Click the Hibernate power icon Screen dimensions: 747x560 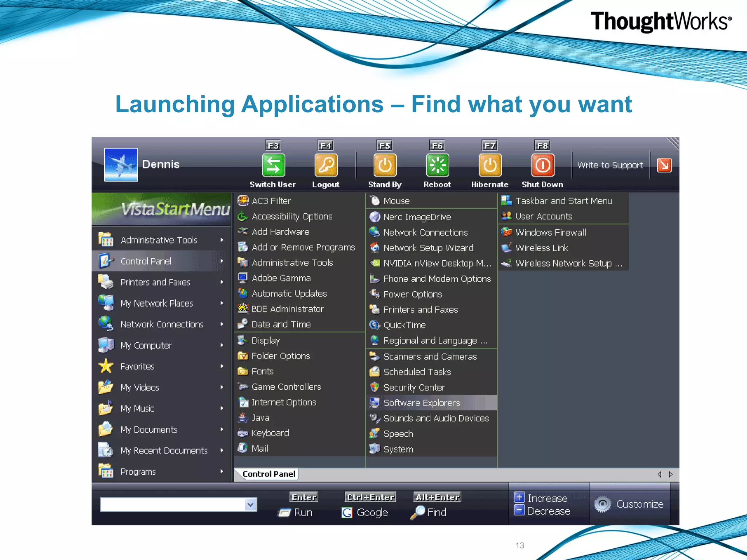(489, 165)
